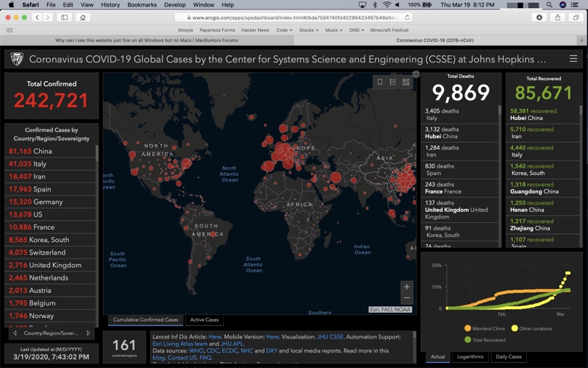
Task: Open the JHU CSSE visualization link
Action: click(330, 337)
